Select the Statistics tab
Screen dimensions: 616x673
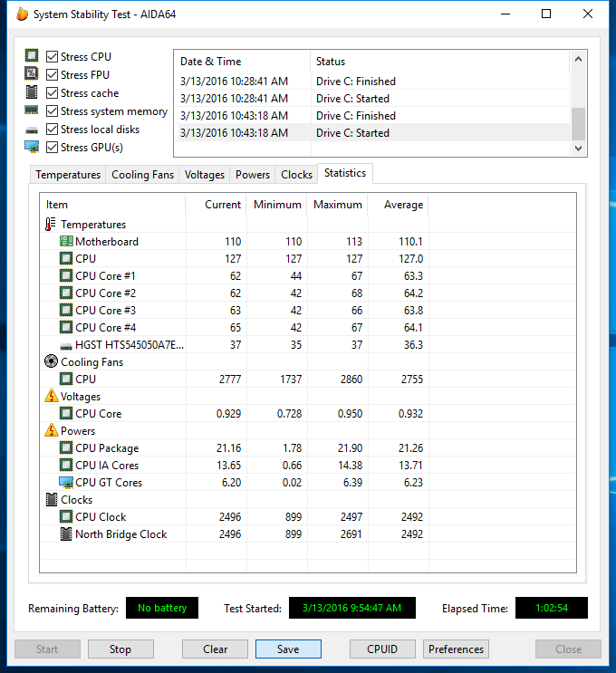pyautogui.click(x=345, y=173)
